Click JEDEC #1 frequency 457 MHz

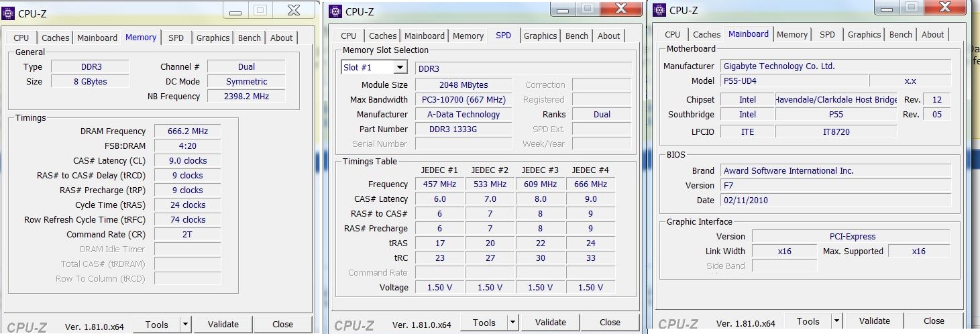pyautogui.click(x=439, y=184)
